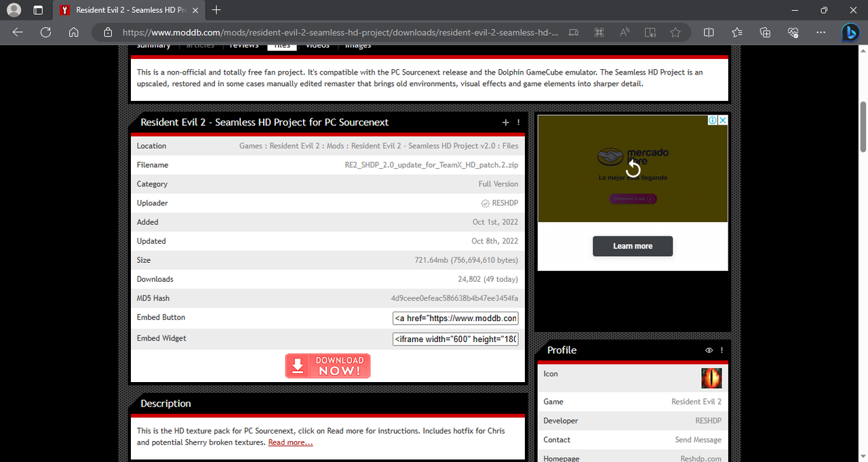Click the Mods link in Location row
Viewport: 868px width, 462px height.
point(335,146)
